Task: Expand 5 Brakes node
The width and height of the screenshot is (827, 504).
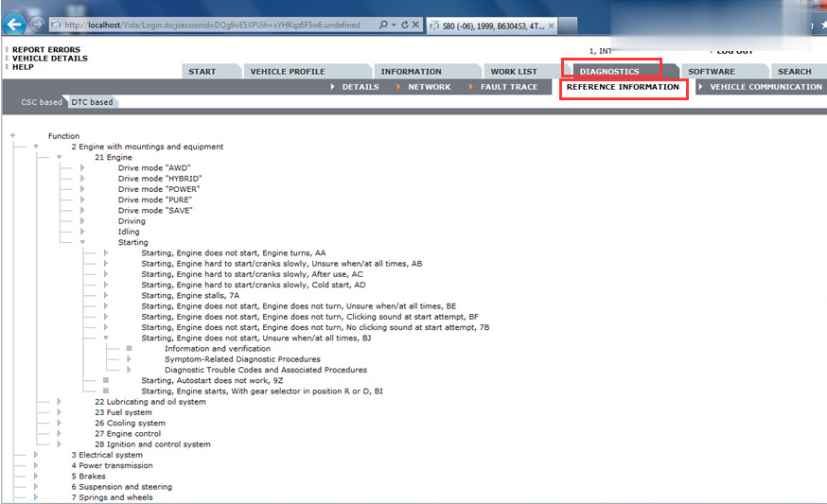Action: [36, 476]
